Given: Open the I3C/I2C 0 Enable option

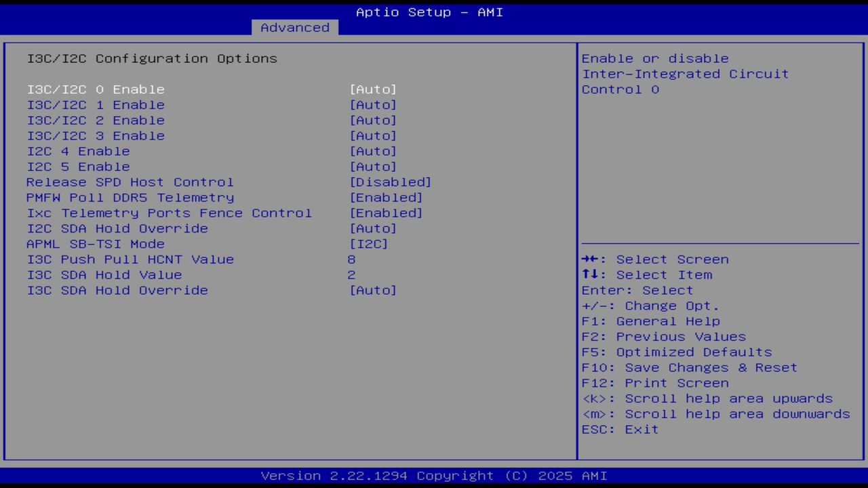Looking at the screenshot, I should pyautogui.click(x=95, y=89).
